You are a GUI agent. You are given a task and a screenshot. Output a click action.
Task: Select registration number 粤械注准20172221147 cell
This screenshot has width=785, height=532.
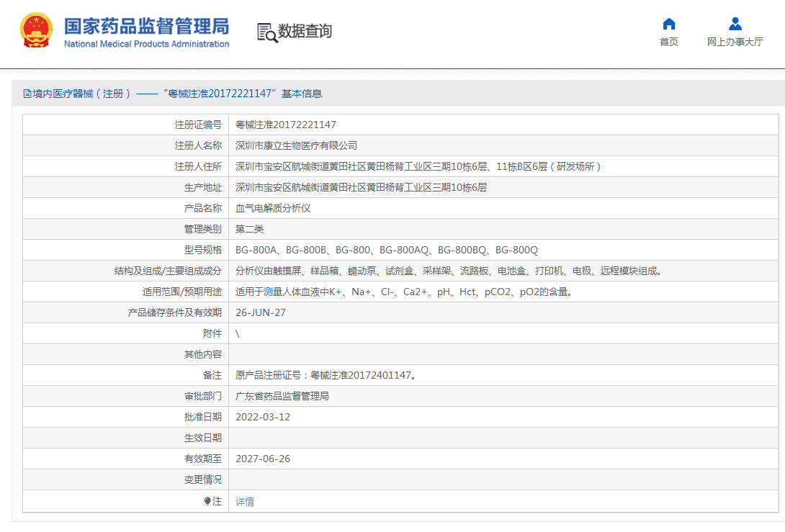[286, 125]
